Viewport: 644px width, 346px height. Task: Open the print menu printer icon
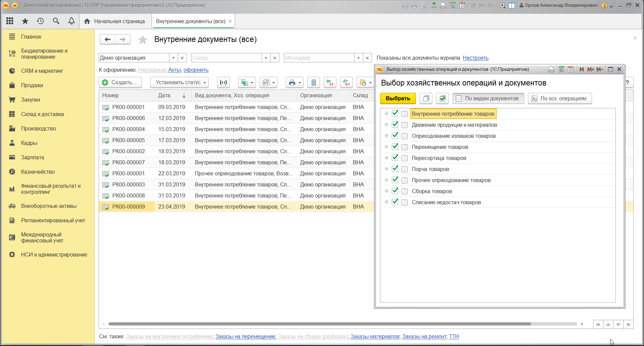(294, 82)
